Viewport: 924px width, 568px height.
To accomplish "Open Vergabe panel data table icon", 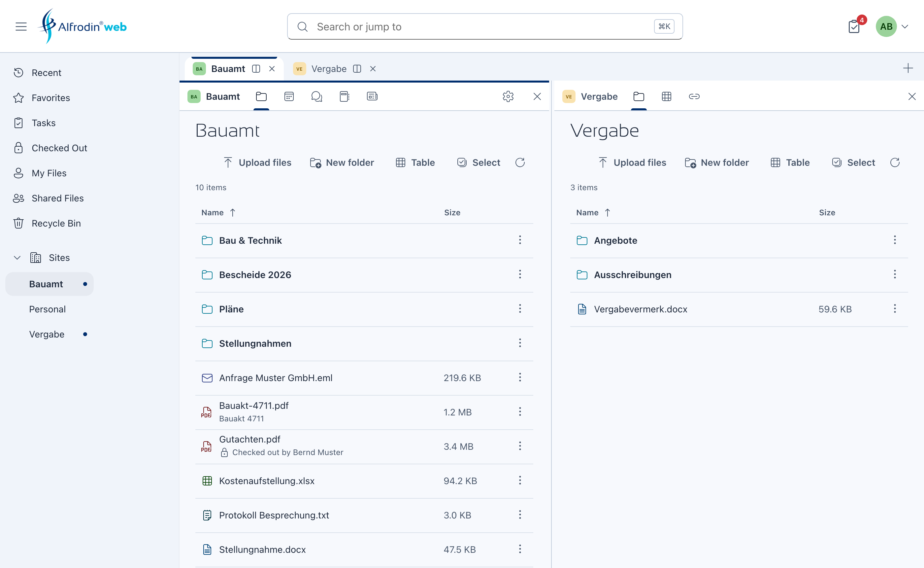I will click(x=666, y=96).
